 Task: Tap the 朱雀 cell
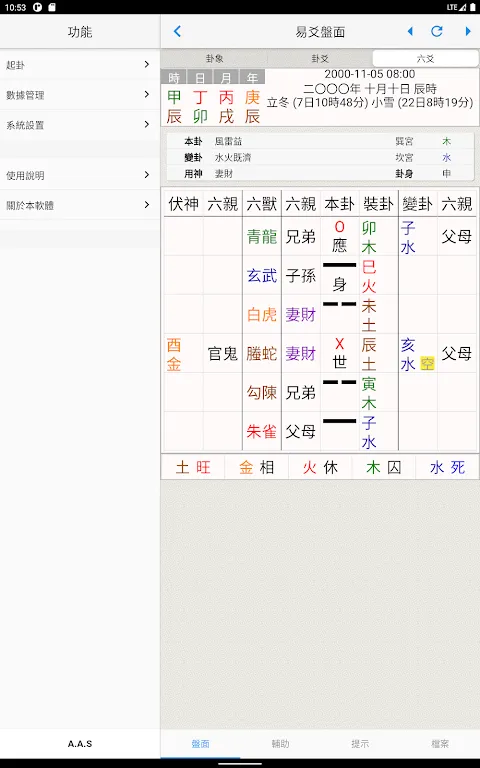tap(262, 432)
